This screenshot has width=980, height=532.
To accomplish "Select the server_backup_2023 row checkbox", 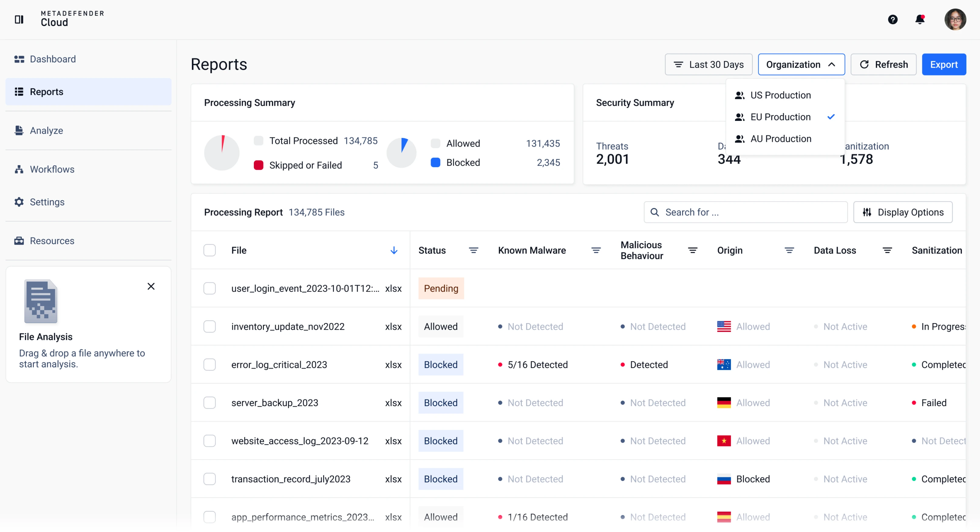I will (x=209, y=403).
